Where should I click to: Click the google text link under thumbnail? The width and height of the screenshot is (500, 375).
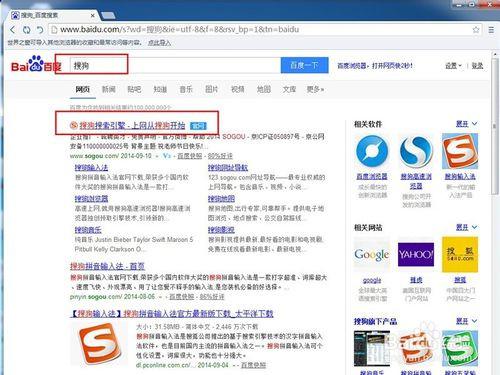(x=372, y=280)
